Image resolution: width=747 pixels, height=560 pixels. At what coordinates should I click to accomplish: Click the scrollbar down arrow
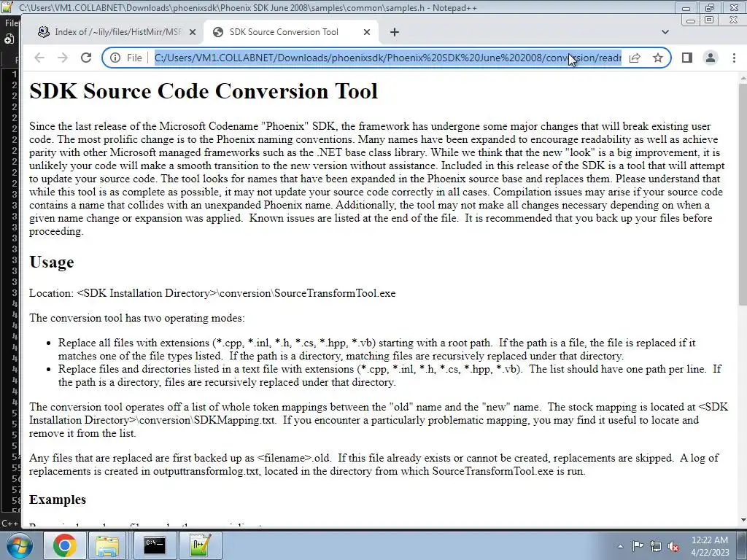point(743,520)
